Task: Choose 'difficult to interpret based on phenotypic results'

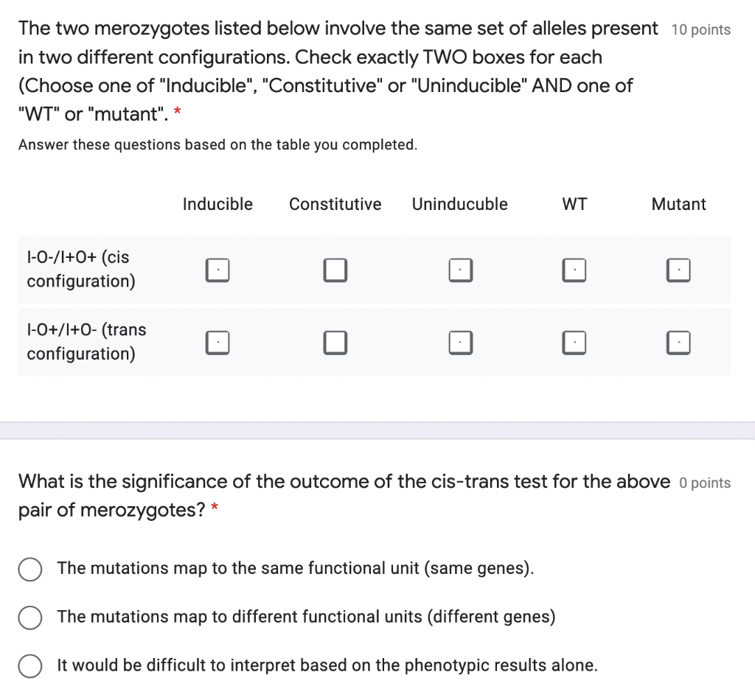Action: [30, 666]
